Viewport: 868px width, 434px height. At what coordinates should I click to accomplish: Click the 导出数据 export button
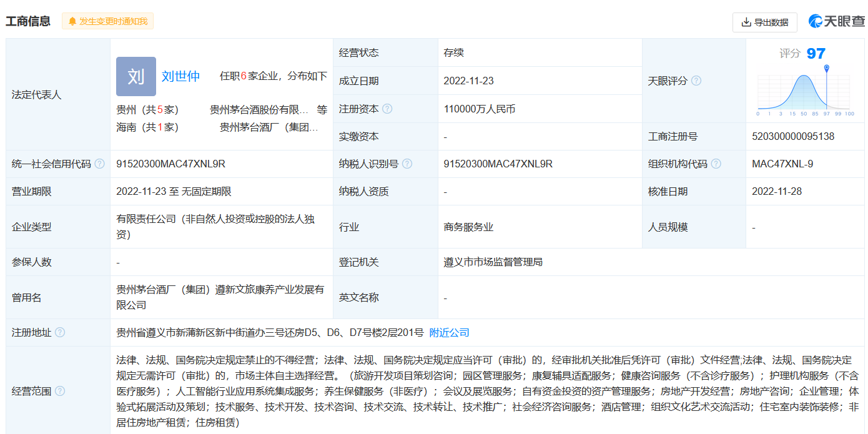tap(764, 22)
